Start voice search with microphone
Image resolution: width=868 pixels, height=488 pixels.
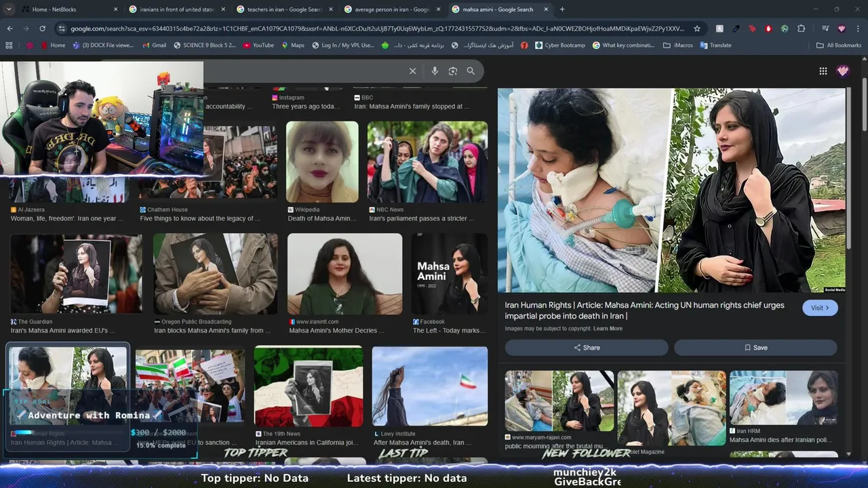[x=435, y=71]
